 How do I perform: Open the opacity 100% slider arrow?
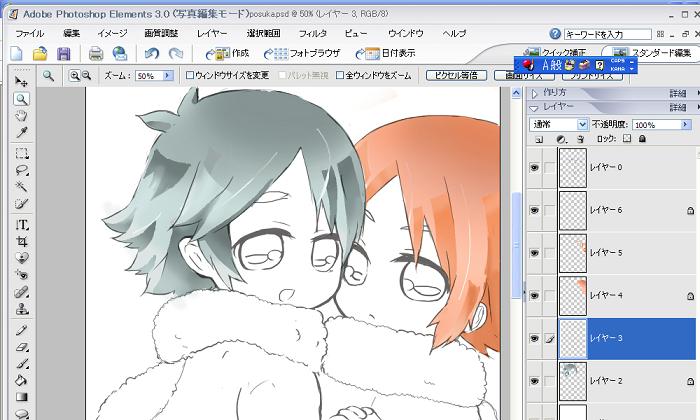pyautogui.click(x=686, y=125)
